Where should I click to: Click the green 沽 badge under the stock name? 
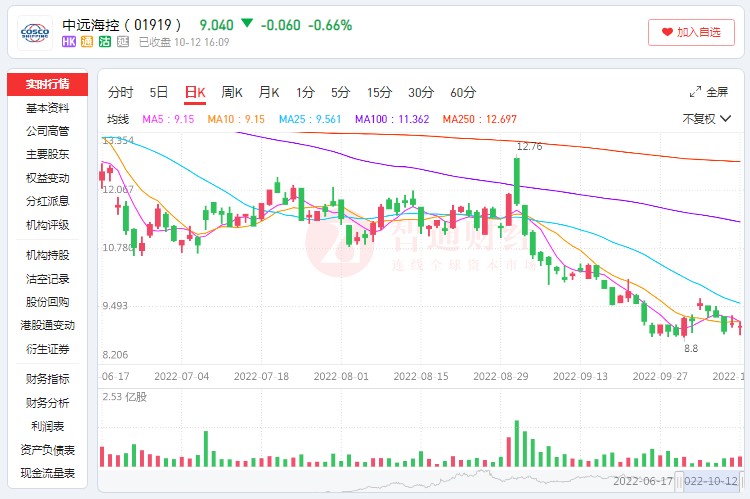coord(105,42)
